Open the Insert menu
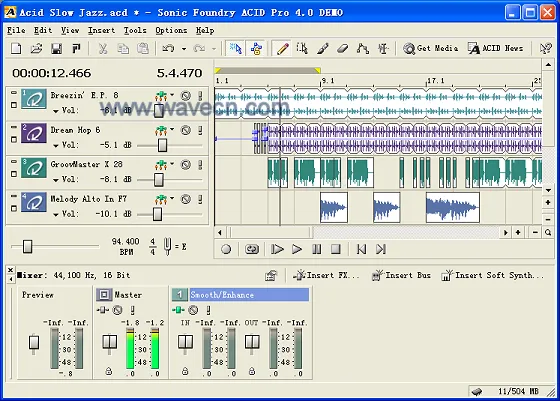The width and height of the screenshot is (560, 401). pos(101,30)
